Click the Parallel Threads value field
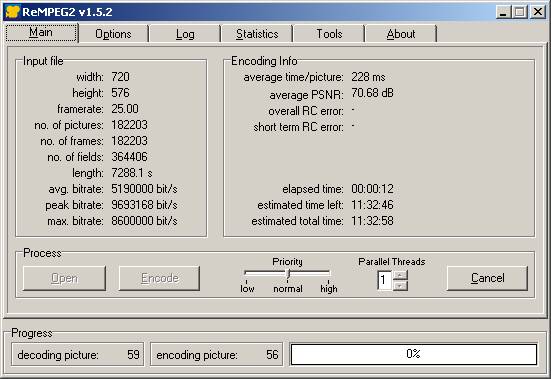Image resolution: width=551 pixels, height=379 pixels. point(385,280)
